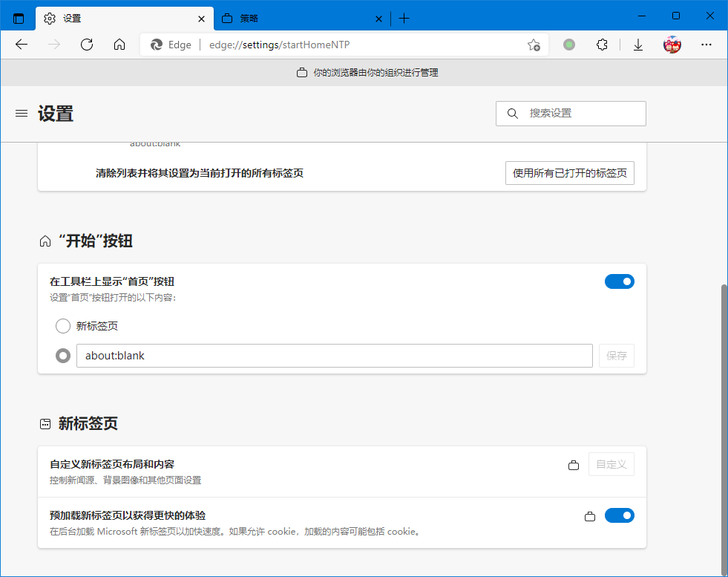Minimize the Edge window
The width and height of the screenshot is (728, 577).
(x=642, y=16)
